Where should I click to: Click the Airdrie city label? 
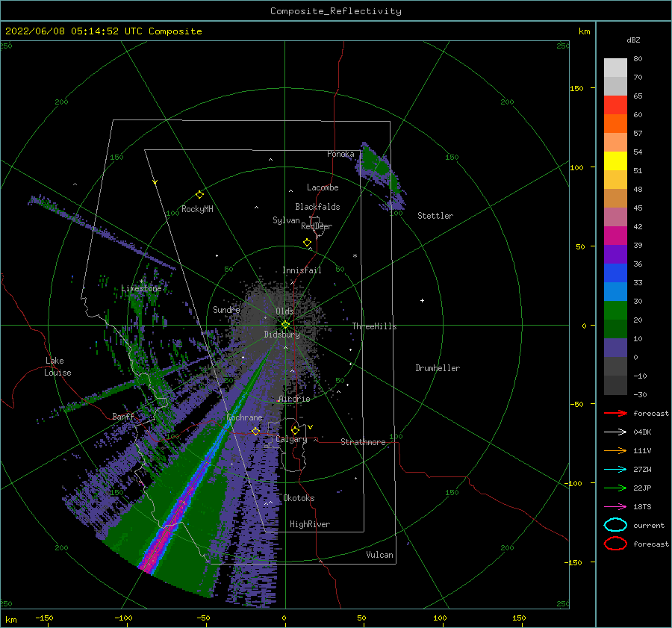(x=294, y=399)
